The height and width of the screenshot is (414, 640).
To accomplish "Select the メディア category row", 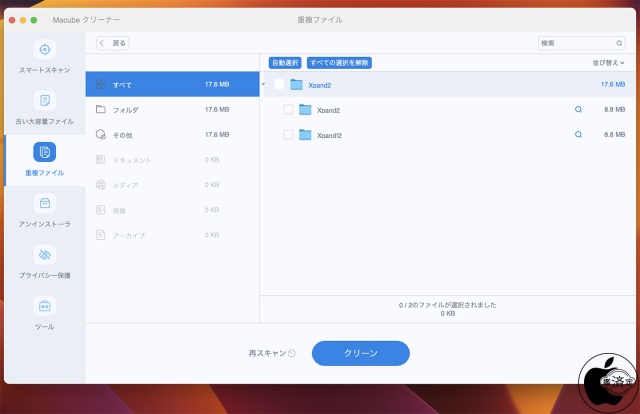I will 172,185.
